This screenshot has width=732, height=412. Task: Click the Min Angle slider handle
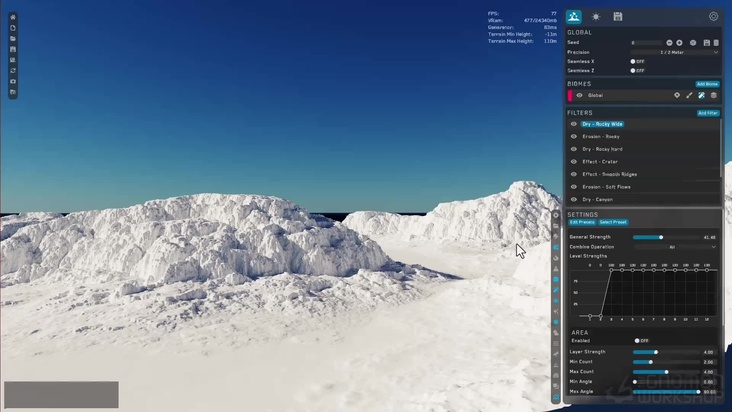[635, 382]
